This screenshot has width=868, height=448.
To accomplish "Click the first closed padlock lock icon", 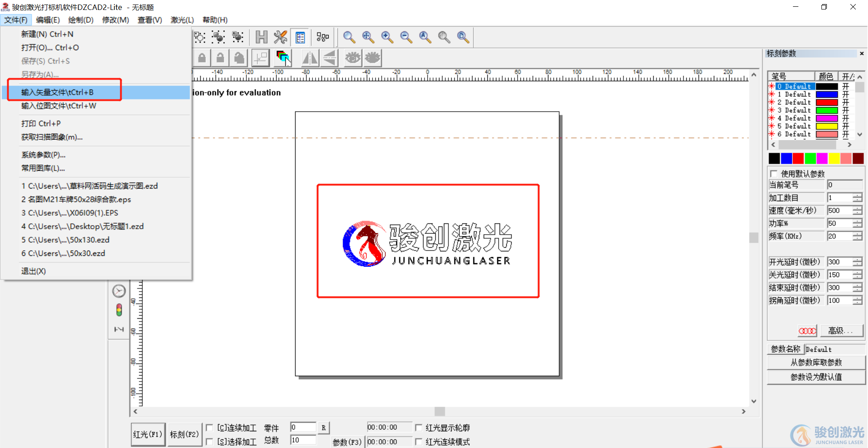I will coord(202,58).
